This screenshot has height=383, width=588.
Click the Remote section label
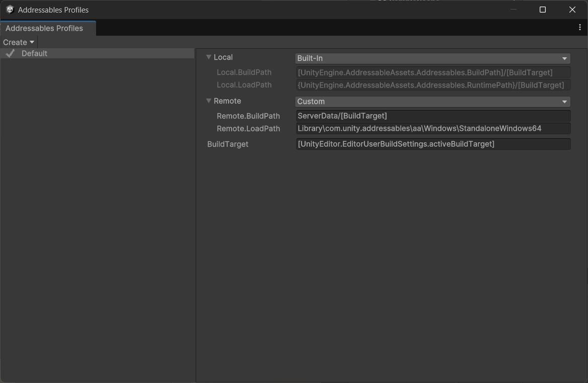[227, 101]
